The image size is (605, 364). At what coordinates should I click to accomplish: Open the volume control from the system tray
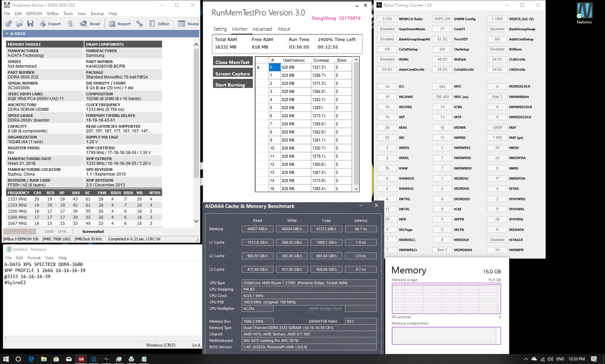[x=550, y=359]
